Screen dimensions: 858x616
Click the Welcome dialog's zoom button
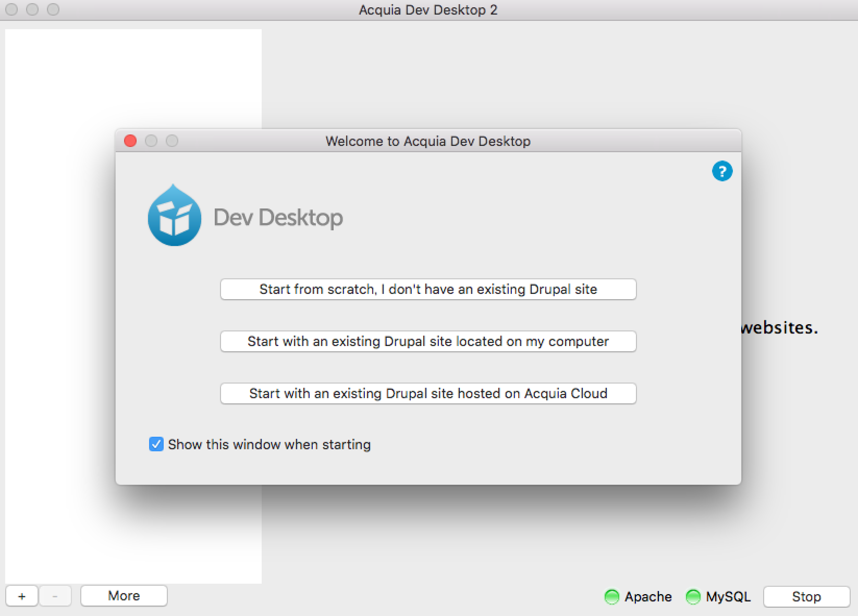pyautogui.click(x=172, y=141)
